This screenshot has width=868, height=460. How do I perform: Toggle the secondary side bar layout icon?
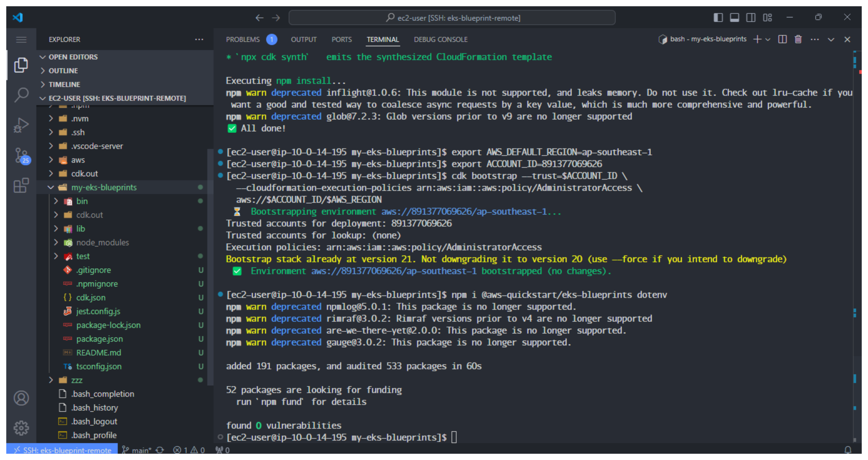click(x=751, y=18)
